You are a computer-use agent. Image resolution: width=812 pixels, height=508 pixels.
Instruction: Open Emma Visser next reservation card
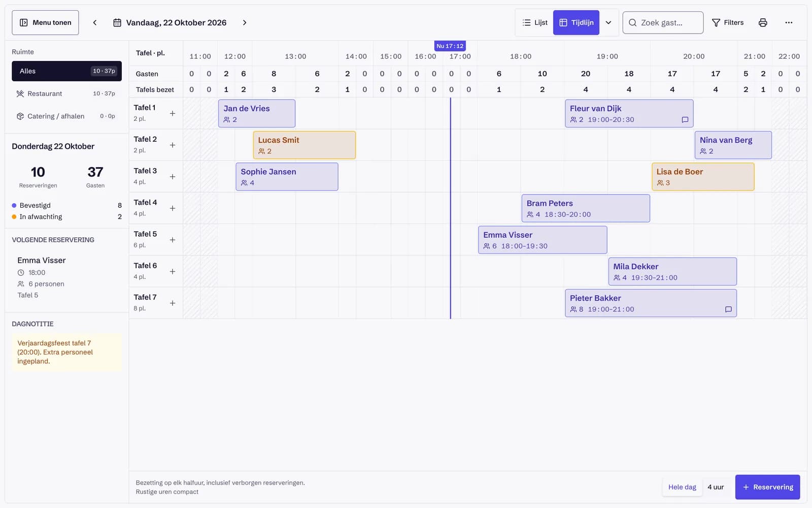click(x=67, y=277)
